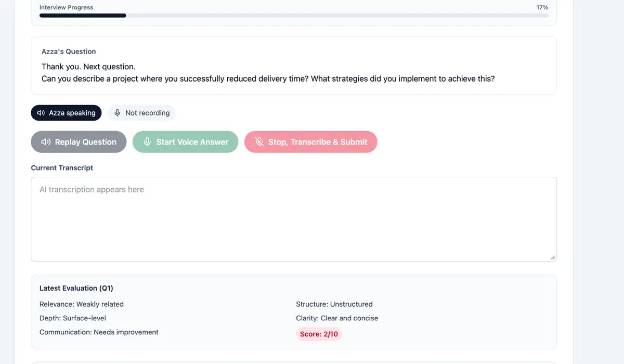Image resolution: width=624 pixels, height=364 pixels.
Task: Click the Interview Progress bar
Action: click(294, 16)
